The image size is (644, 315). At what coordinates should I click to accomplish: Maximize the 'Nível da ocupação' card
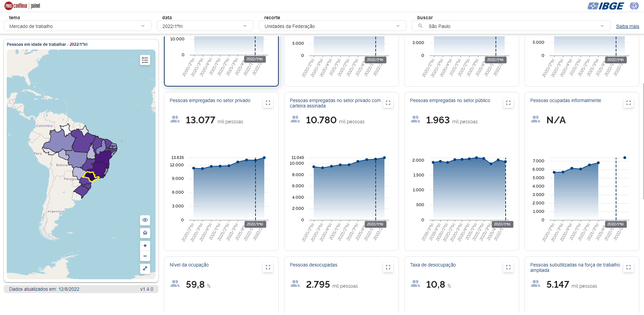point(268,267)
